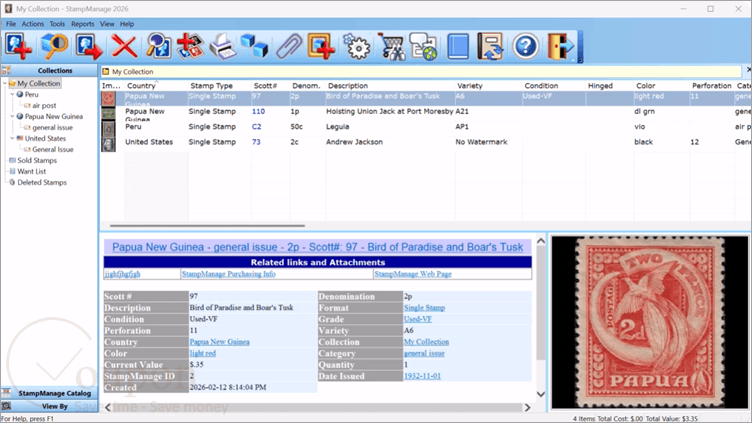Click the 1932-11-01 date issued link

(x=422, y=376)
